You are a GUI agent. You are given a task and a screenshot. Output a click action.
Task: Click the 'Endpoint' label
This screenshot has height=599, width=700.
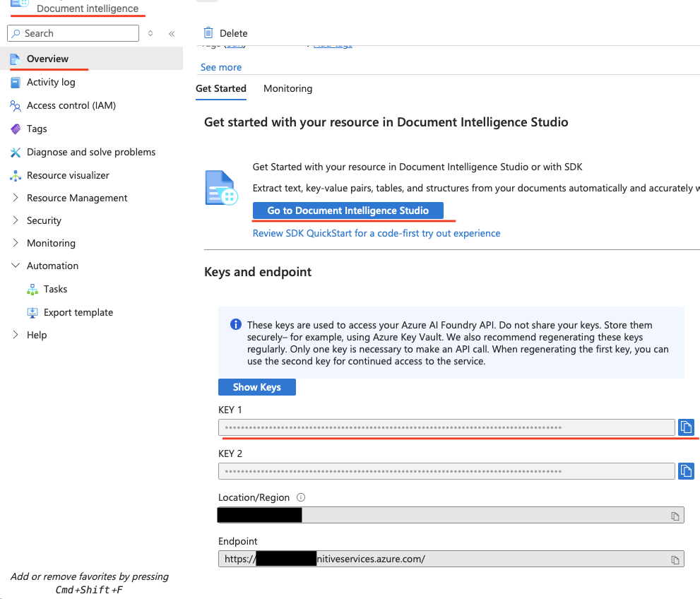tap(237, 541)
